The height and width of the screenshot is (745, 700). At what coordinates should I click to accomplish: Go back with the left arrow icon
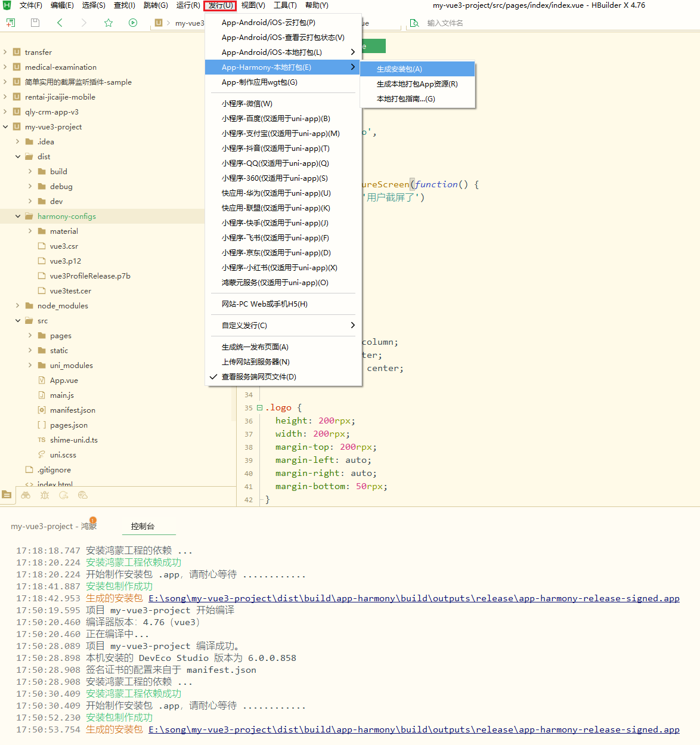(x=60, y=23)
